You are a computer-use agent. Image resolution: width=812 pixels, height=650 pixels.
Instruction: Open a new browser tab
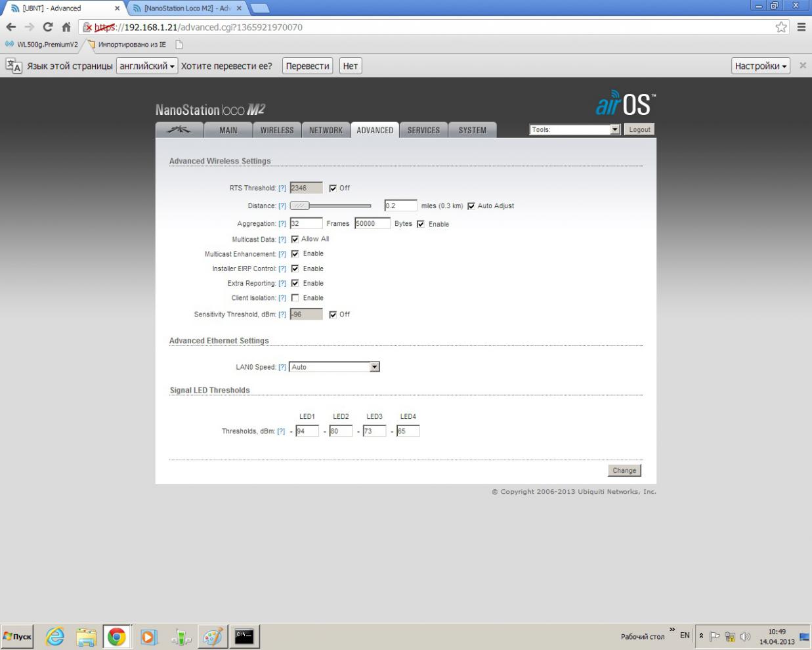point(260,9)
